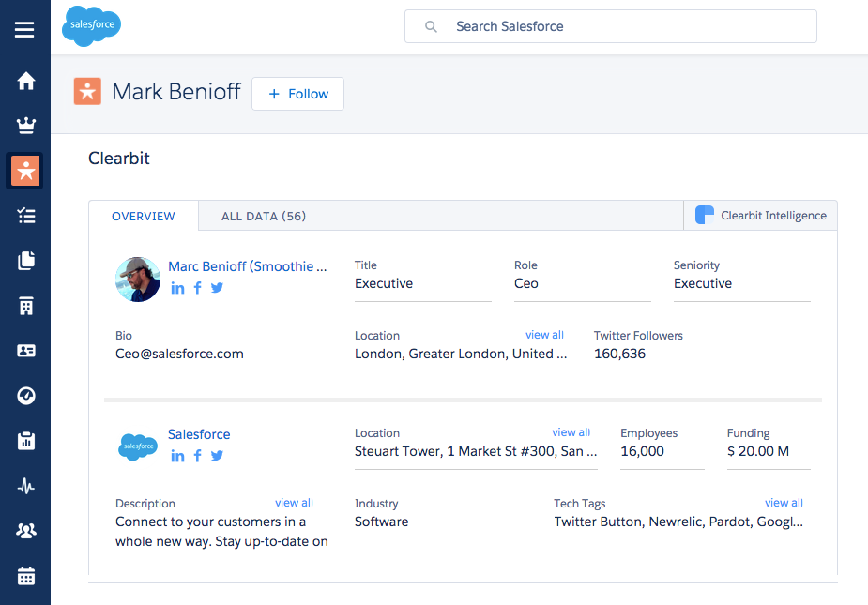Screen dimensions: 868x605
Task: Click the Search Salesforce input field
Action: [x=610, y=26]
